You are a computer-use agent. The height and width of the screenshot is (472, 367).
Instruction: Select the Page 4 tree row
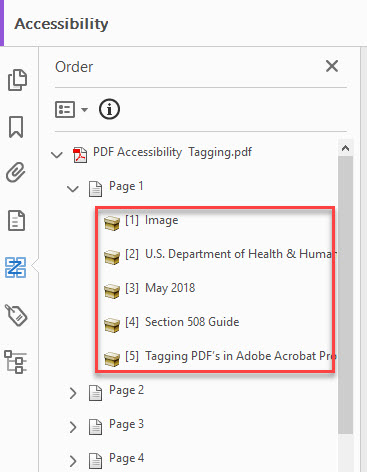tap(126, 458)
